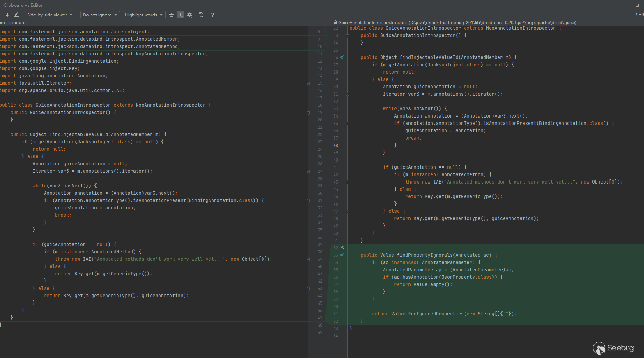
Task: Restore the window with title bar button
Action: (x=637, y=5)
